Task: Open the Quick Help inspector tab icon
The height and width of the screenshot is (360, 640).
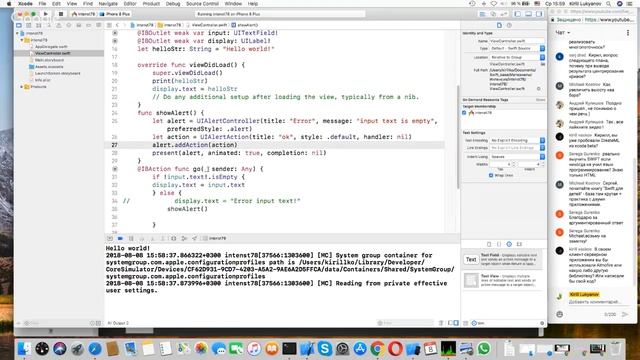Action: pyautogui.click(x=509, y=25)
